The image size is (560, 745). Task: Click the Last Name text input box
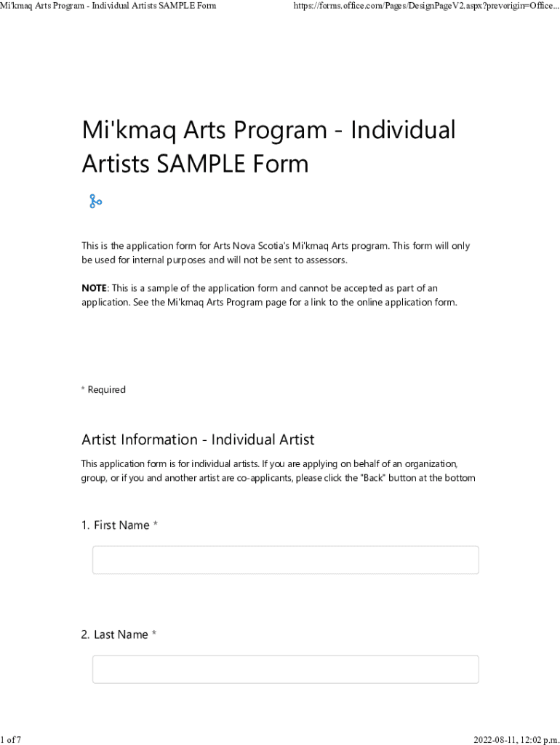285,669
